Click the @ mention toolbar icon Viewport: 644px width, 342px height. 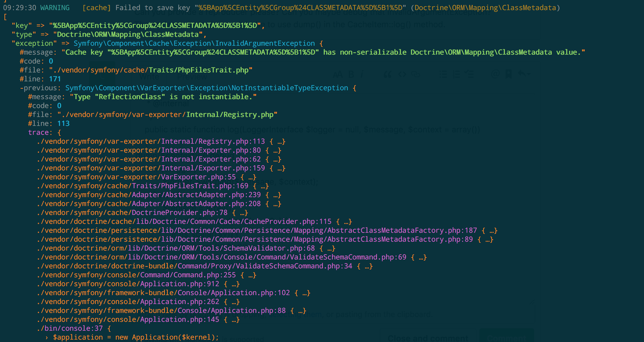click(495, 74)
